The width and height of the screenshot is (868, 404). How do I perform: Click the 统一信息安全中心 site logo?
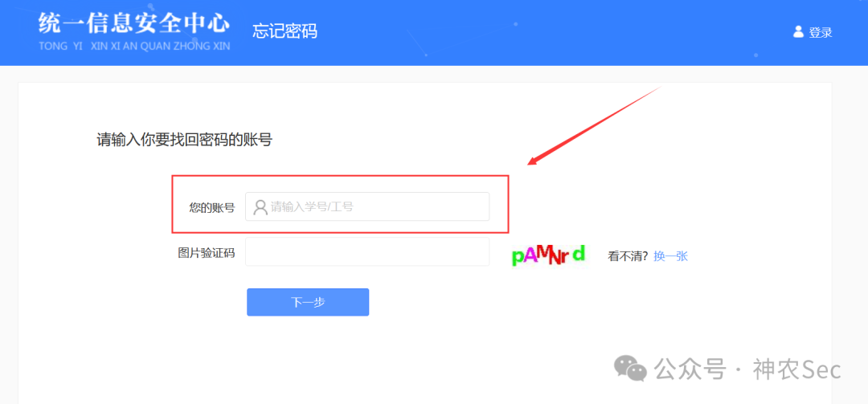(x=134, y=23)
